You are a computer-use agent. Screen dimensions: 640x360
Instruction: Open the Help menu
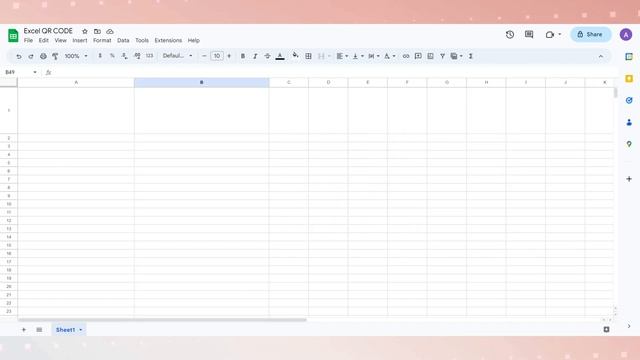(x=193, y=40)
